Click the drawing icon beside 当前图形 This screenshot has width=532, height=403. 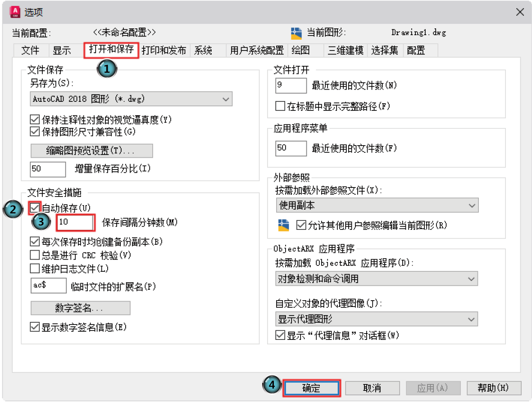[296, 33]
